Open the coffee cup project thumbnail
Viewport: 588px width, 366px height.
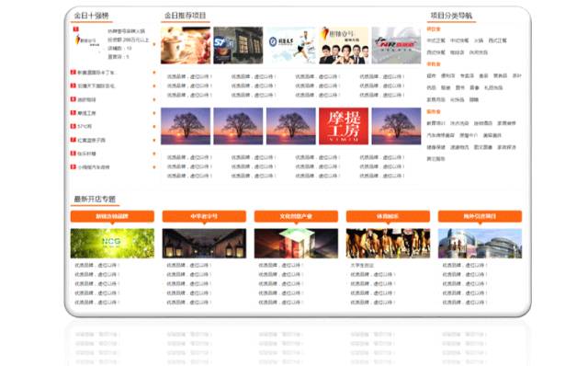coord(186,45)
